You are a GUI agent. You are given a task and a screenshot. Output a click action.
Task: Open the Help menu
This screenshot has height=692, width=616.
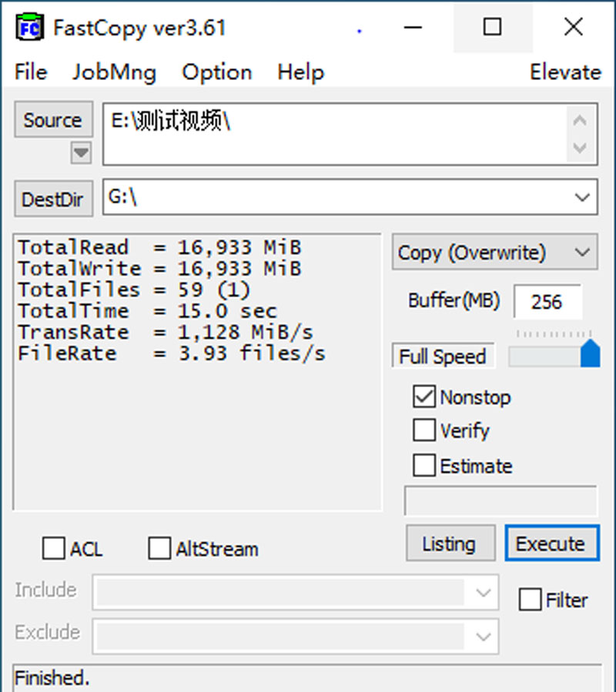[x=301, y=72]
